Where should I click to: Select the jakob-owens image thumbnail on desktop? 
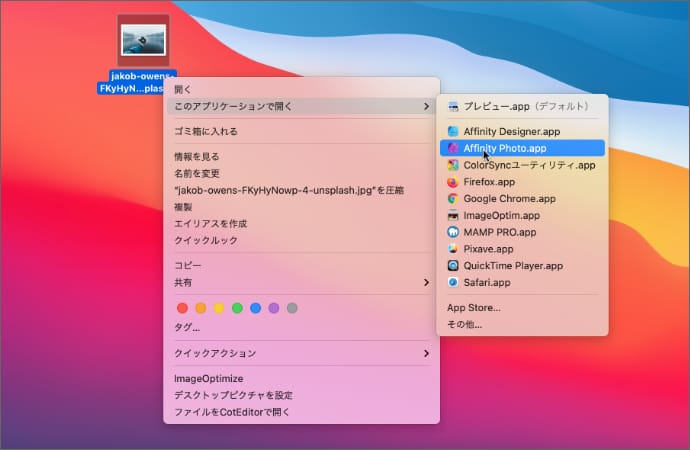[x=143, y=41]
